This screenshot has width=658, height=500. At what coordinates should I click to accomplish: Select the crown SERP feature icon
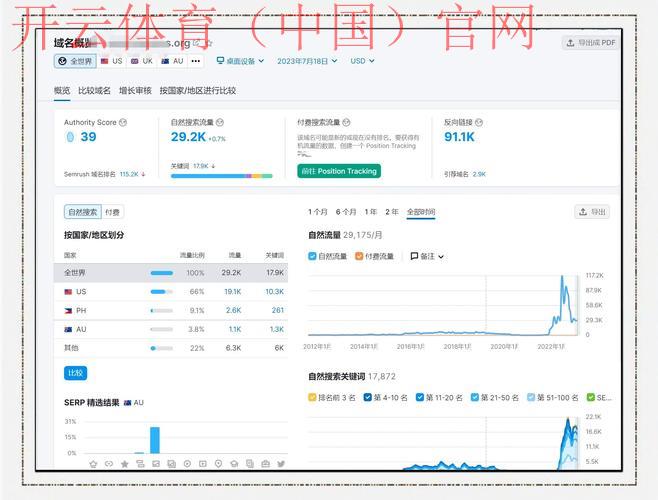click(93, 464)
